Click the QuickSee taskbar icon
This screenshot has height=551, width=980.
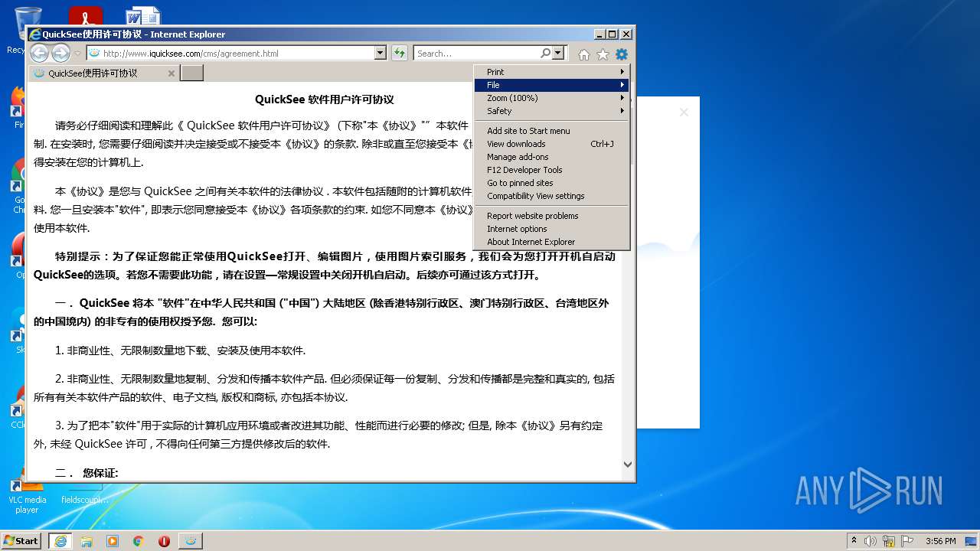(191, 541)
